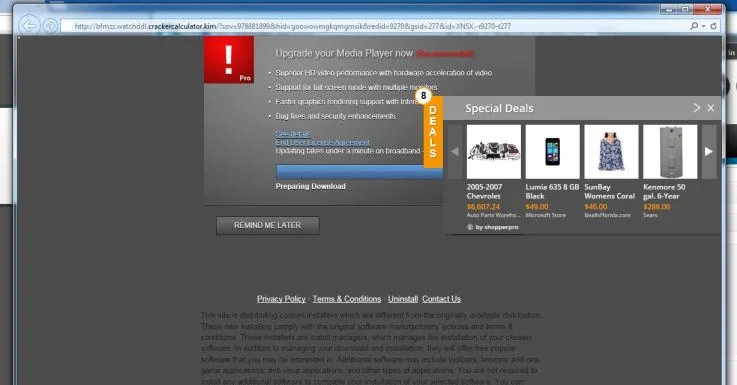Viewport: 737px width, 385px height.
Task: Click the Bug fixes and security enhancements bullet
Action: [335, 116]
